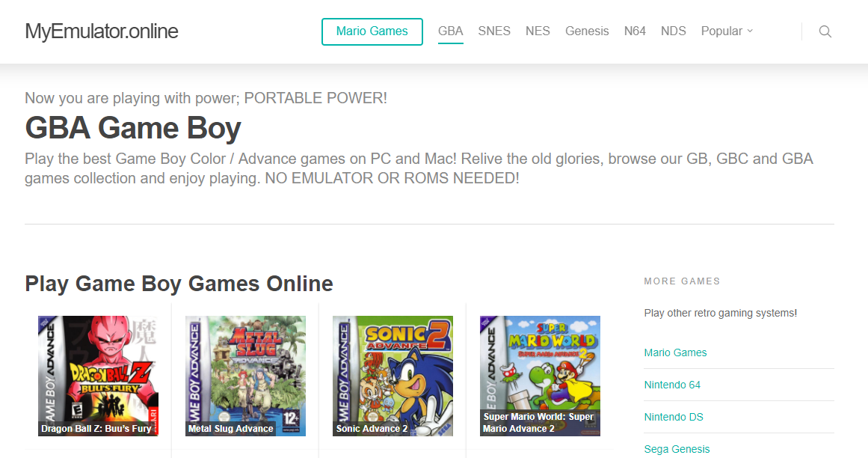Click the Nintendo DS sidebar link
The height and width of the screenshot is (458, 868).
[672, 416]
